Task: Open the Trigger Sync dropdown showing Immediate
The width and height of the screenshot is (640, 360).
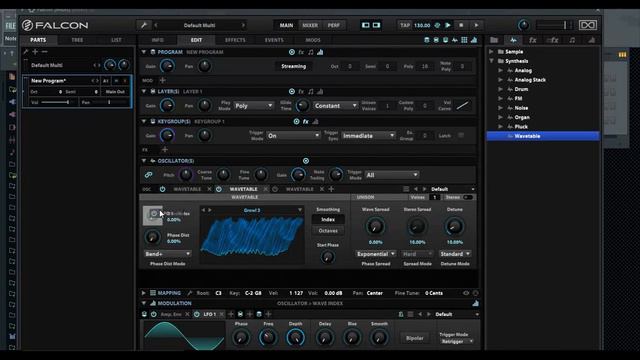Action: (368, 136)
